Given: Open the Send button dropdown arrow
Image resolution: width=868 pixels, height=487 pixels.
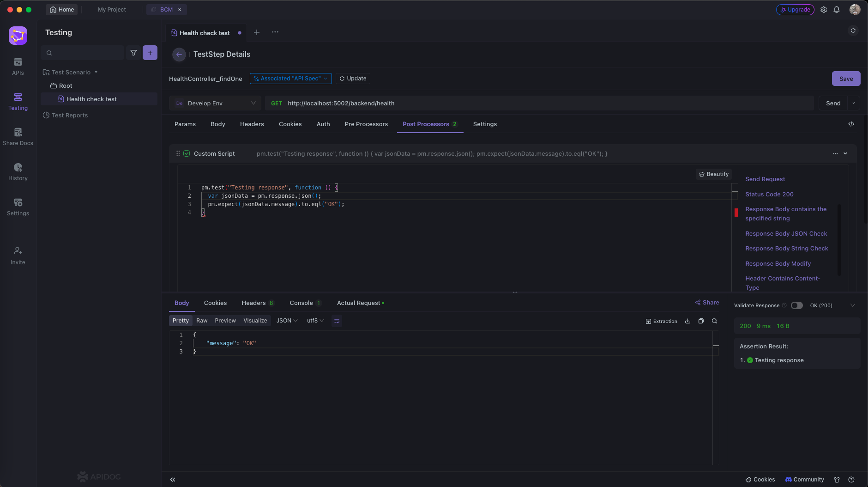Looking at the screenshot, I should click(x=854, y=103).
